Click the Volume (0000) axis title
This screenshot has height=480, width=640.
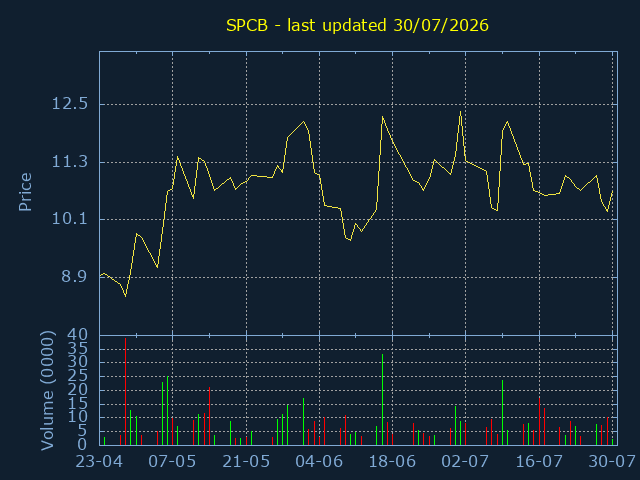[x=48, y=391]
